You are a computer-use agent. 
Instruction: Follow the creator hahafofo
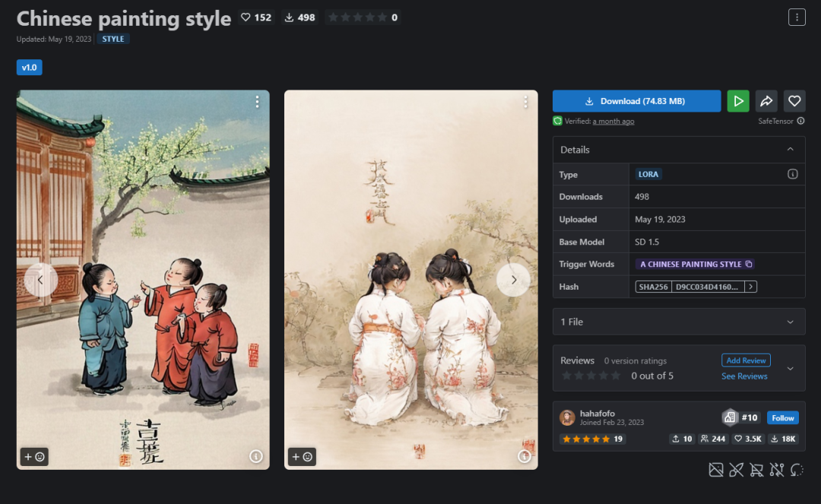(x=783, y=417)
